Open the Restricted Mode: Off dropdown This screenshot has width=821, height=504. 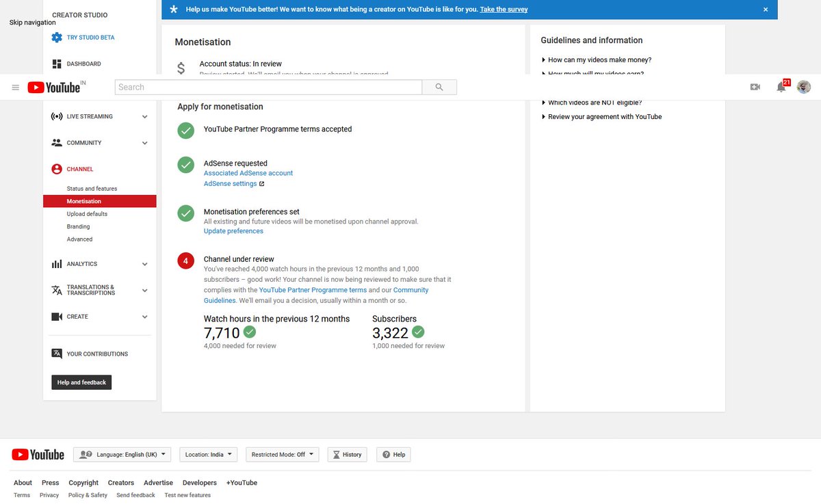click(283, 455)
